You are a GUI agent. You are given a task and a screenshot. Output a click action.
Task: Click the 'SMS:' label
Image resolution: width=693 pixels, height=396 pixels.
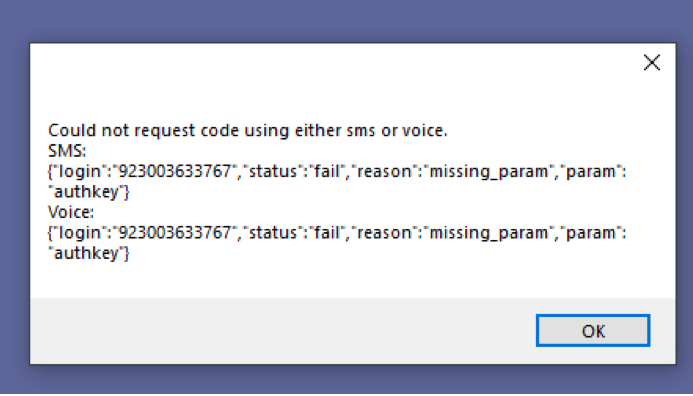point(67,151)
